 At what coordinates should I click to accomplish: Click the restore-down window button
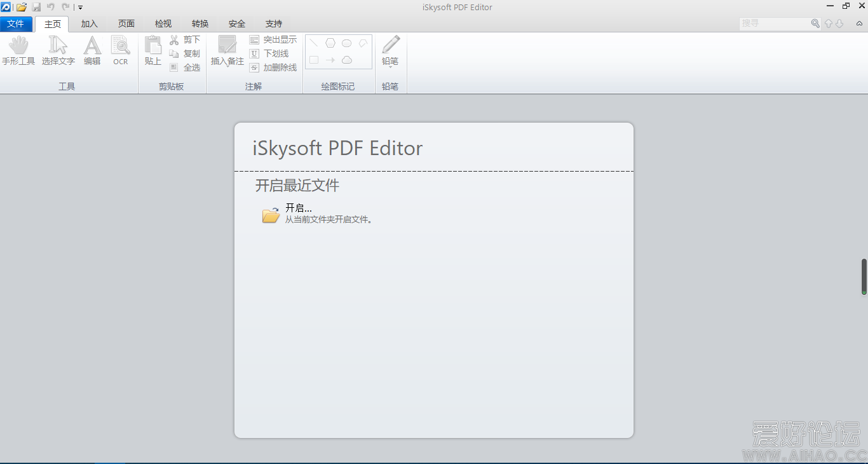click(x=846, y=6)
